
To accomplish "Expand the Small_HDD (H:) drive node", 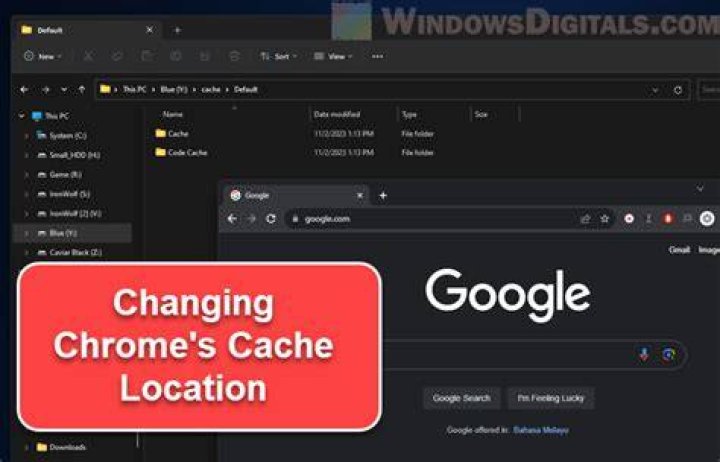I will 26,155.
